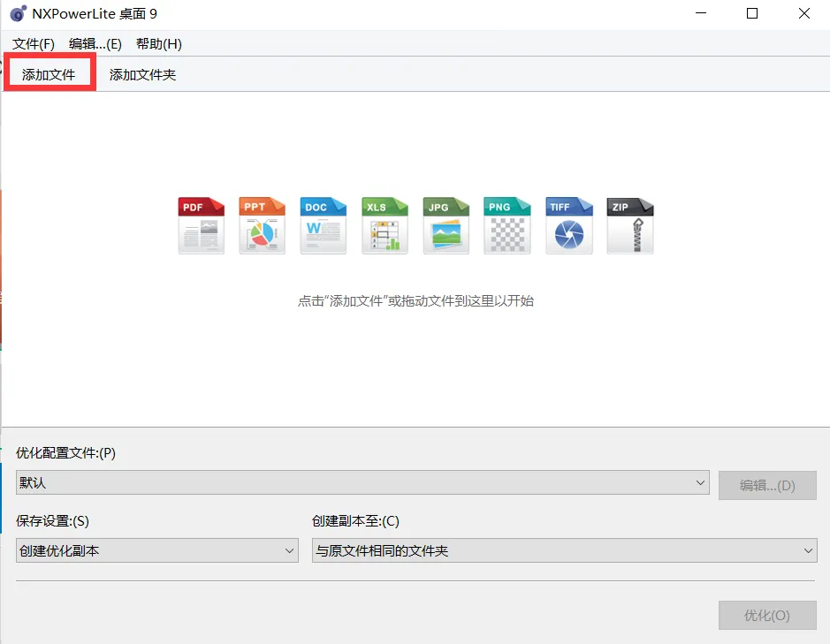Click the XLS file type icon
830x644 pixels.
pyautogui.click(x=385, y=225)
